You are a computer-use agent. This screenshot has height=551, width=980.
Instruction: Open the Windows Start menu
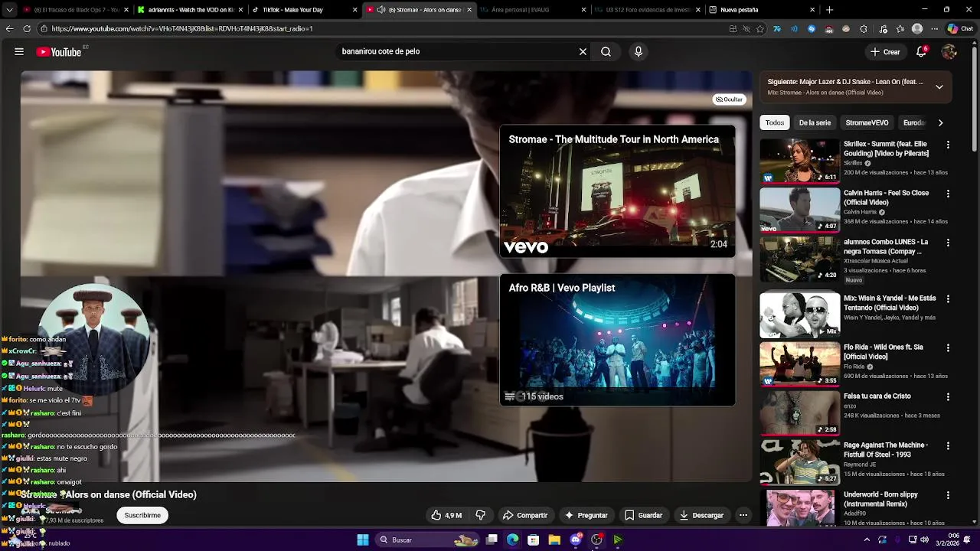[x=363, y=540]
